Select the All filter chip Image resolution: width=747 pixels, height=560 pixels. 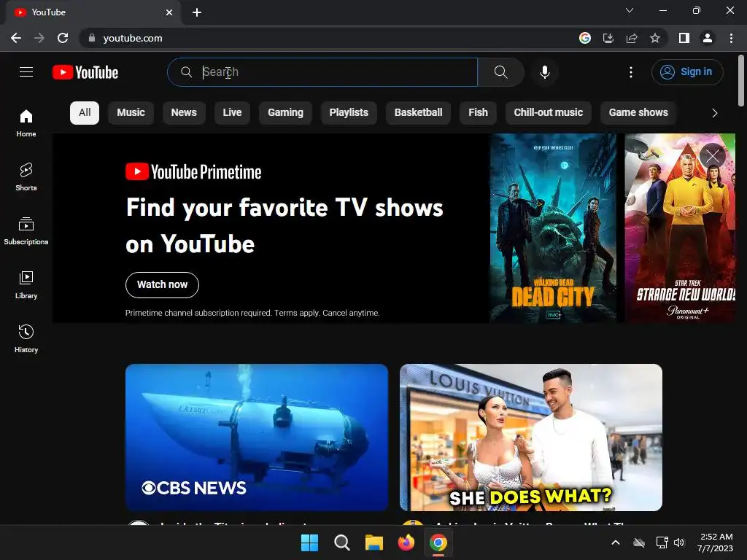(x=85, y=113)
